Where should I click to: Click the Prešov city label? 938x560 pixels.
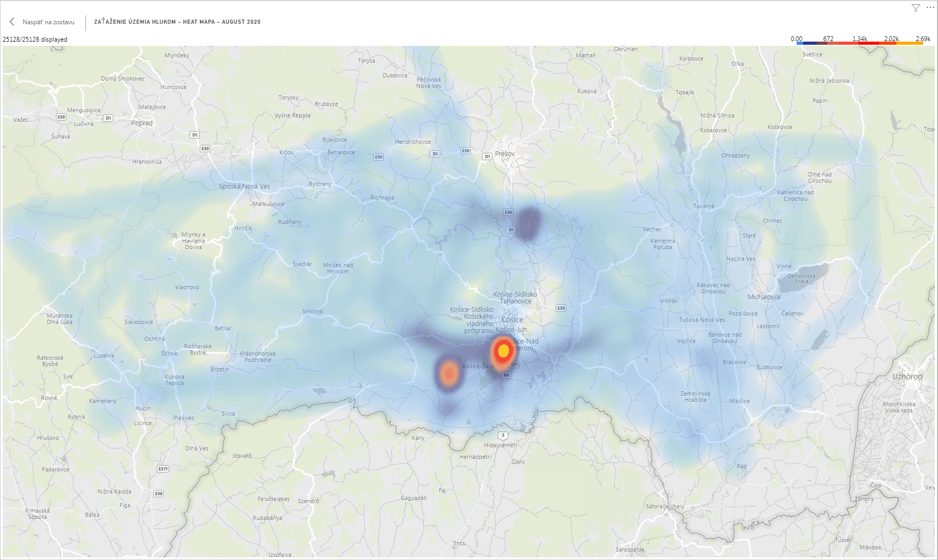point(505,154)
